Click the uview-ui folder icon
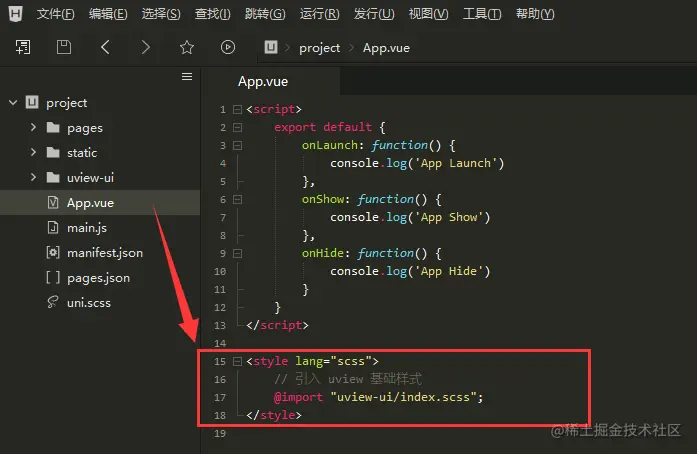The width and height of the screenshot is (697, 454). [53, 177]
